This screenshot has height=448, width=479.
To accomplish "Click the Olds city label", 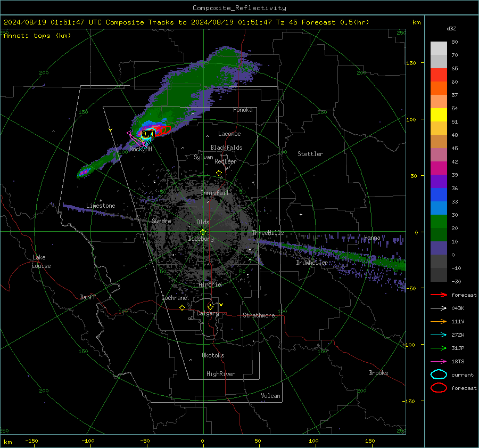I will point(203,222).
